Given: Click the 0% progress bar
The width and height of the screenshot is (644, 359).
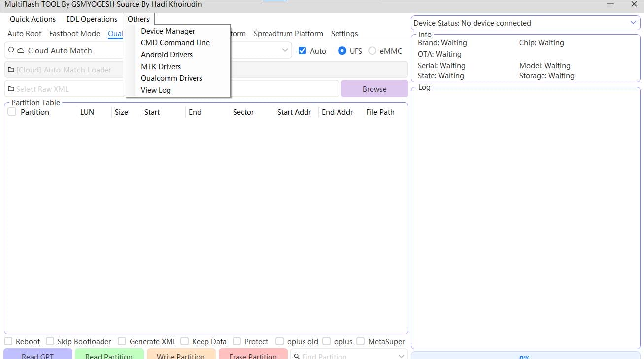Looking at the screenshot, I should pyautogui.click(x=524, y=356).
